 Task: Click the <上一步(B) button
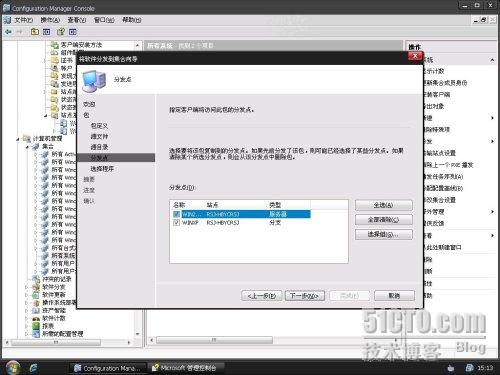pyautogui.click(x=262, y=296)
